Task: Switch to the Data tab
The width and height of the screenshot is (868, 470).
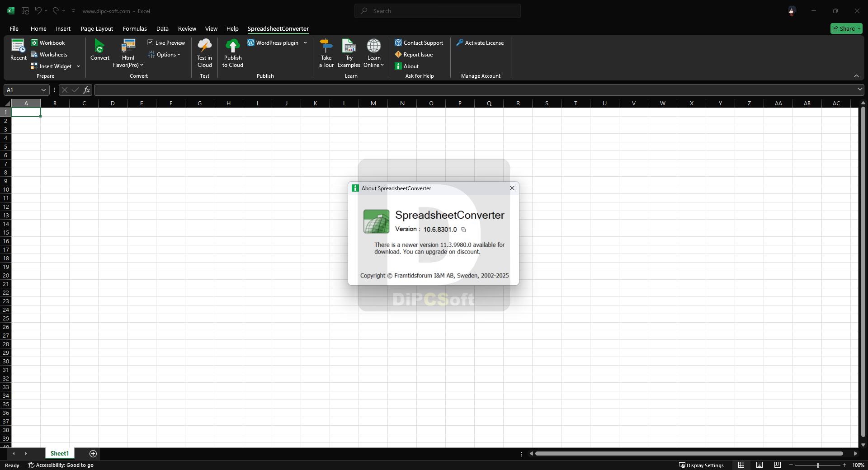Action: coord(162,28)
